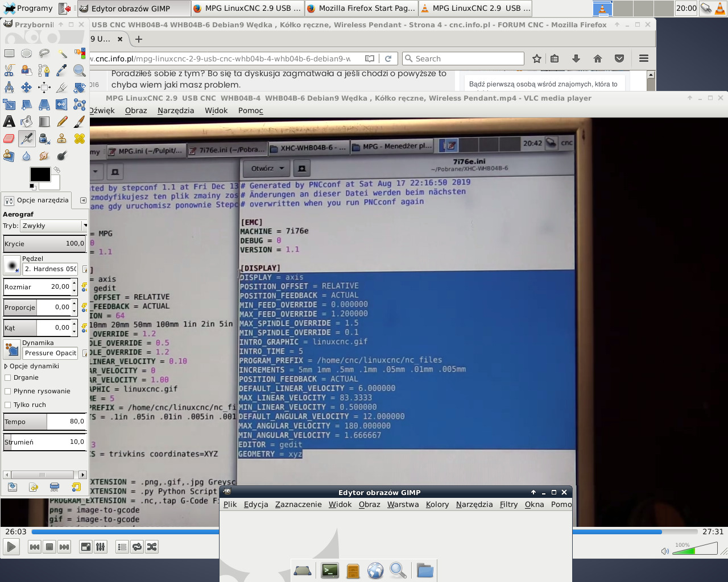Open the Filtry menu in GIMP
This screenshot has width=728, height=582.
click(x=508, y=504)
